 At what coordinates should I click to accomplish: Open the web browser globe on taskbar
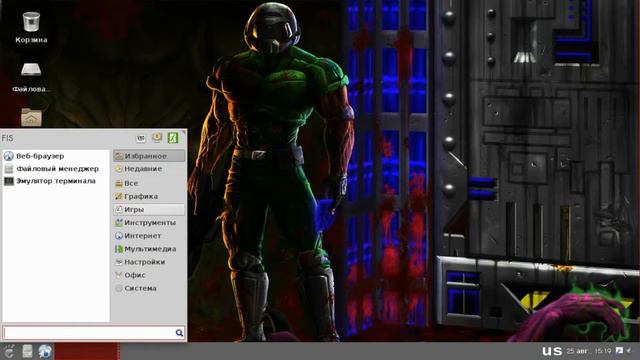[45, 351]
